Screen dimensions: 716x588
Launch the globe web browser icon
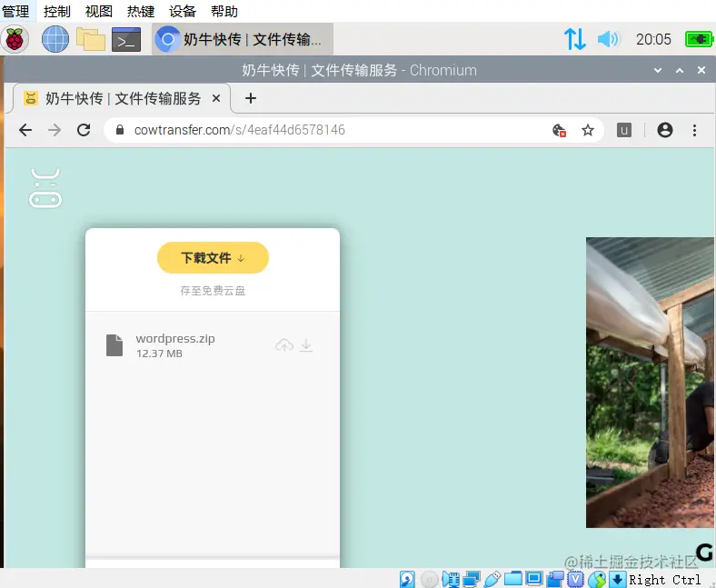(55, 39)
